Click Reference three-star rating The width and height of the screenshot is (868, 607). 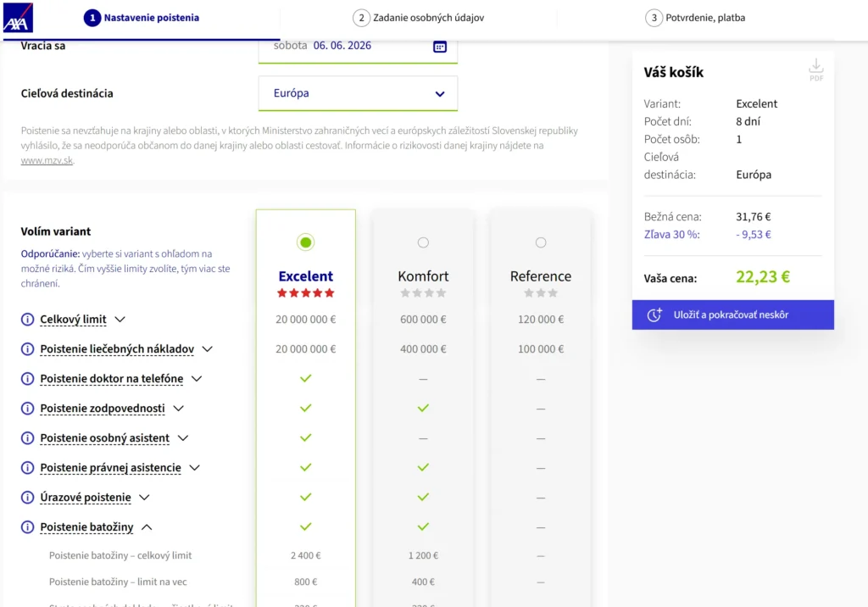[x=541, y=293]
